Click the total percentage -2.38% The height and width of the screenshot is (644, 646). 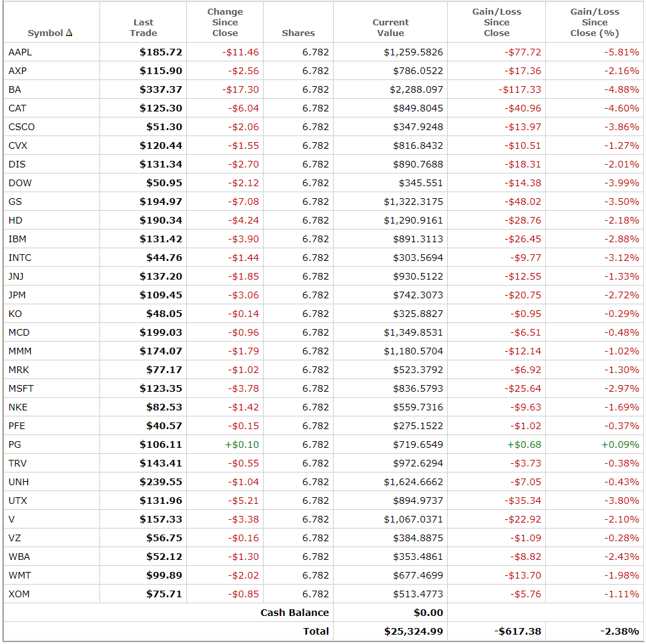point(619,631)
